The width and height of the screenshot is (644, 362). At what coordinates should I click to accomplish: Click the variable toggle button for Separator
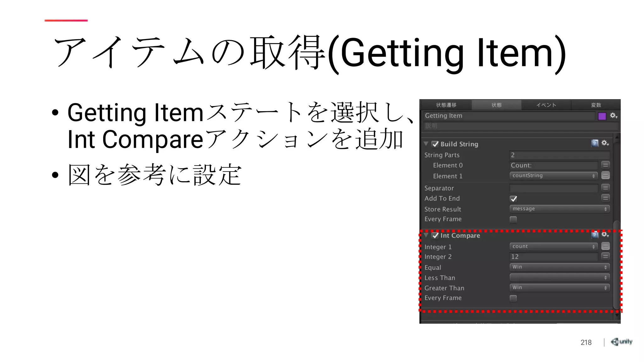(x=605, y=188)
